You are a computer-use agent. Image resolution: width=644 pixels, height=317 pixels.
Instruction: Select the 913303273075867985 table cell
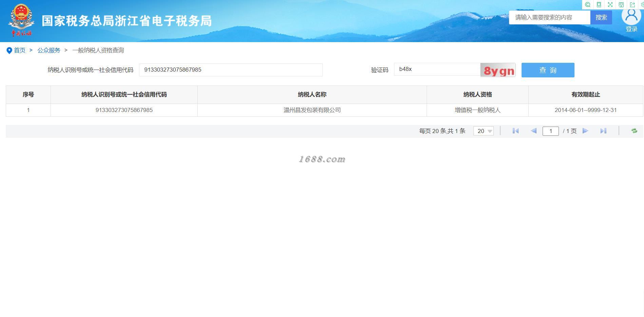(124, 110)
